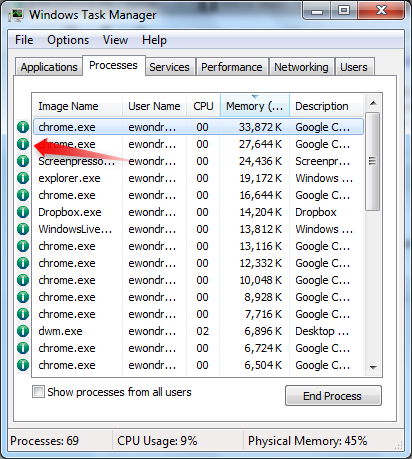Click the process list scroll up arrow

[373, 103]
